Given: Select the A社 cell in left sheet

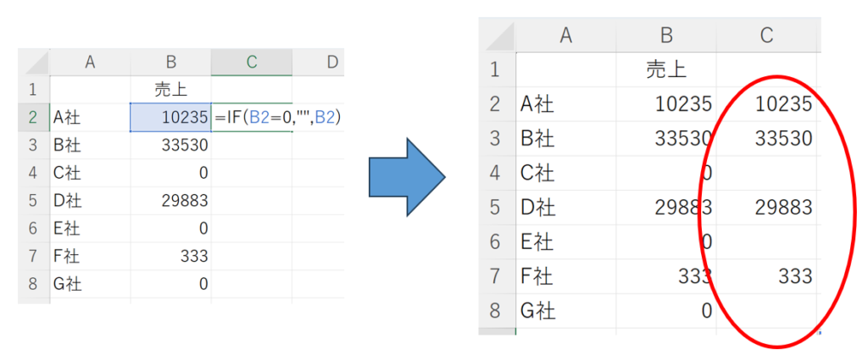Looking at the screenshot, I should [x=90, y=118].
